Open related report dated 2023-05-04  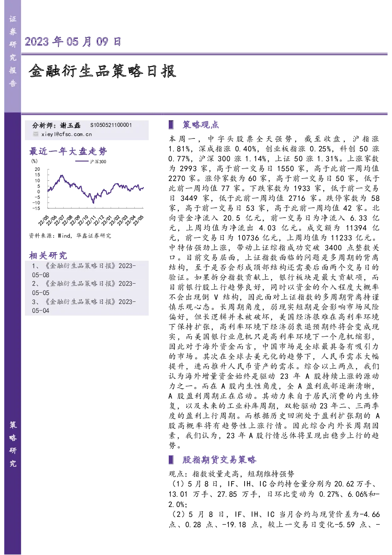click(x=84, y=306)
